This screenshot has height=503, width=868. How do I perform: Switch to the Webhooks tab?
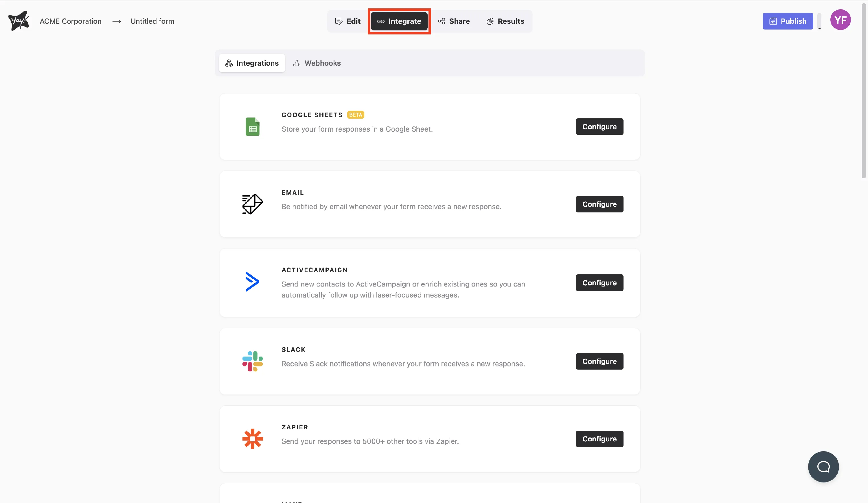tap(317, 63)
